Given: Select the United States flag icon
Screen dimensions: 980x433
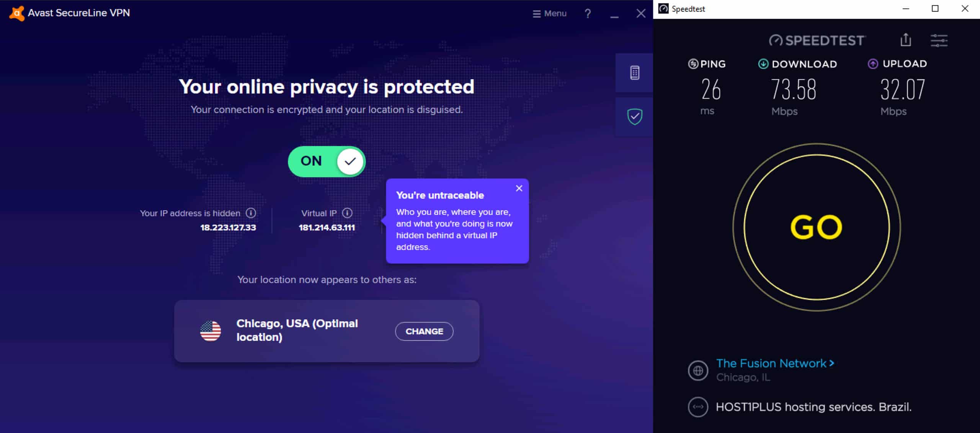Looking at the screenshot, I should point(211,331).
